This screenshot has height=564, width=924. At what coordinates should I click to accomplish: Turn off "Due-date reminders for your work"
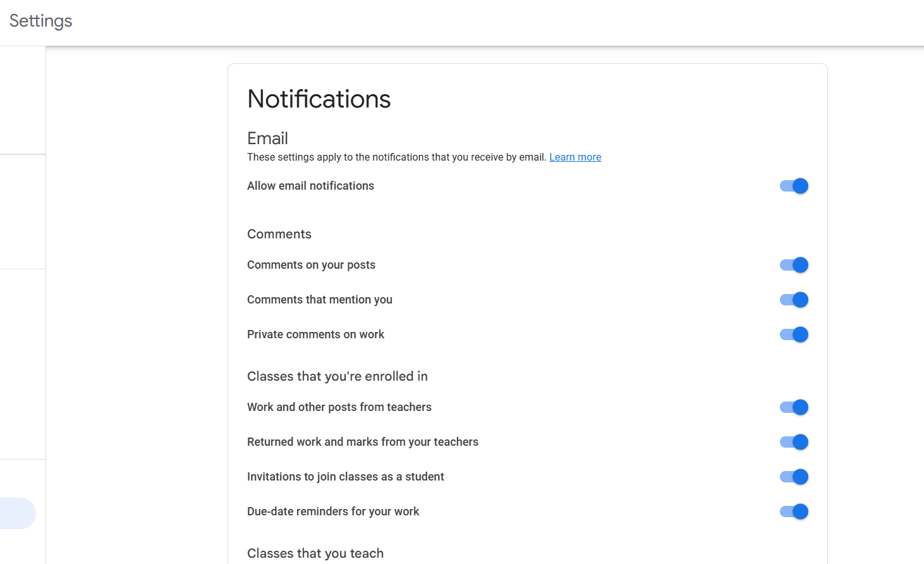(x=793, y=511)
